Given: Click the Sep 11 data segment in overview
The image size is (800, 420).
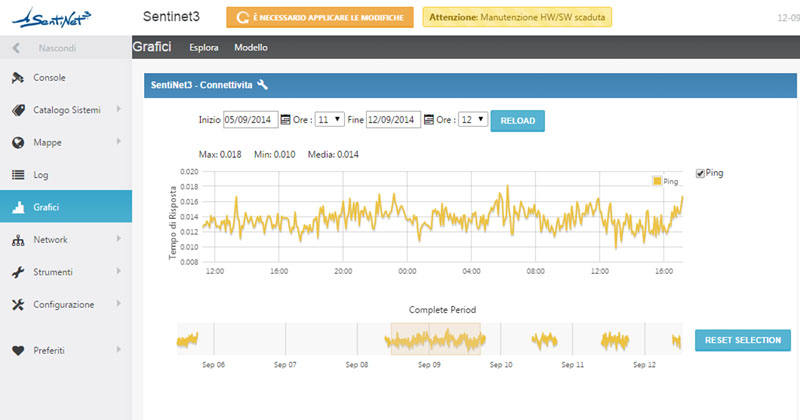Looking at the screenshot, I should click(x=614, y=341).
